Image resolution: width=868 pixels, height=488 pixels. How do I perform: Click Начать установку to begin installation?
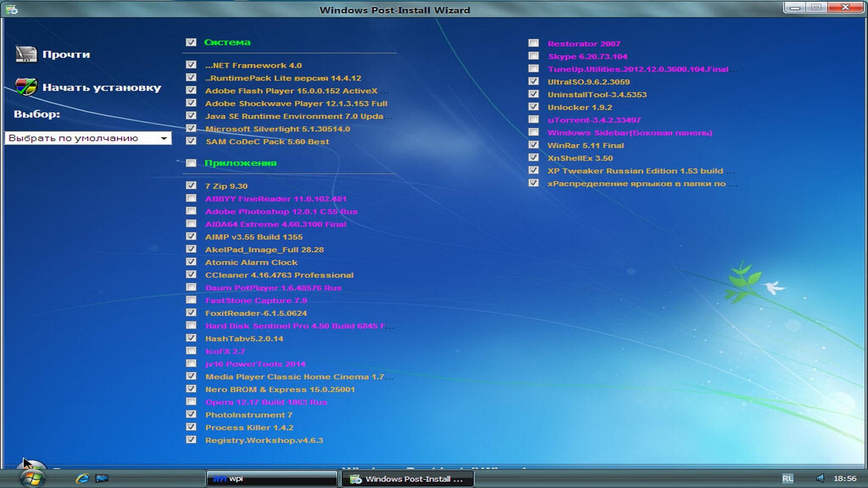tap(102, 87)
